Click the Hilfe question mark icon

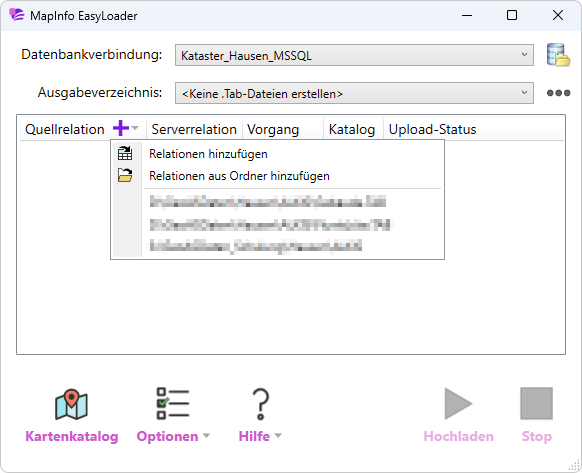[261, 404]
